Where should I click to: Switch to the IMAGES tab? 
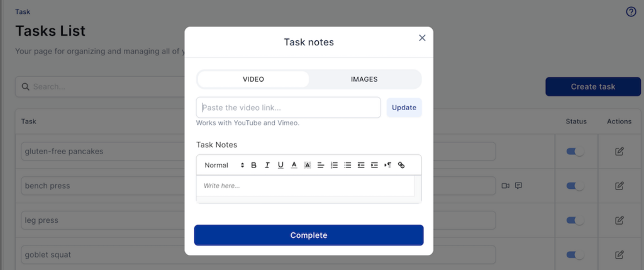click(364, 79)
